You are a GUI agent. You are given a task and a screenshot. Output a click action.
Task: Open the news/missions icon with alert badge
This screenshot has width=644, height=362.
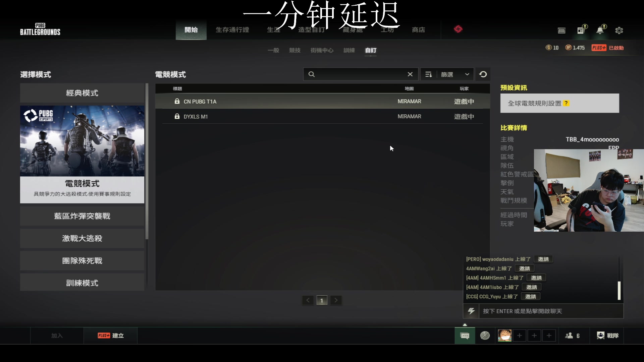coord(581,30)
